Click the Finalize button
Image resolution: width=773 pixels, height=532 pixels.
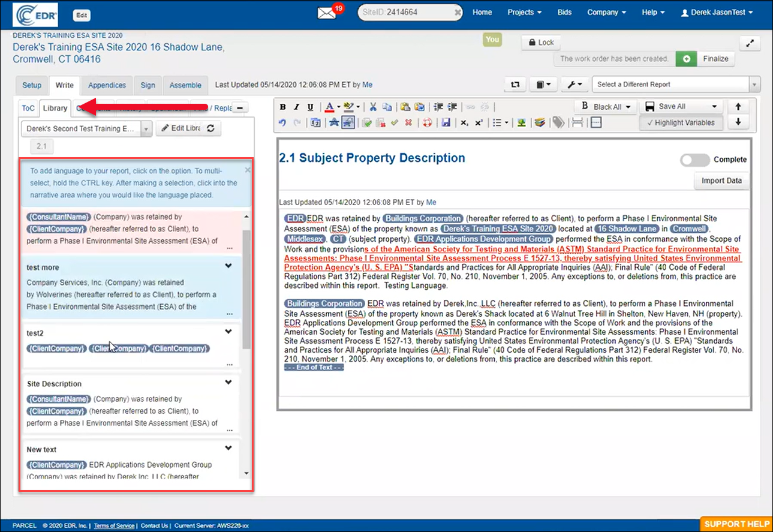715,59
